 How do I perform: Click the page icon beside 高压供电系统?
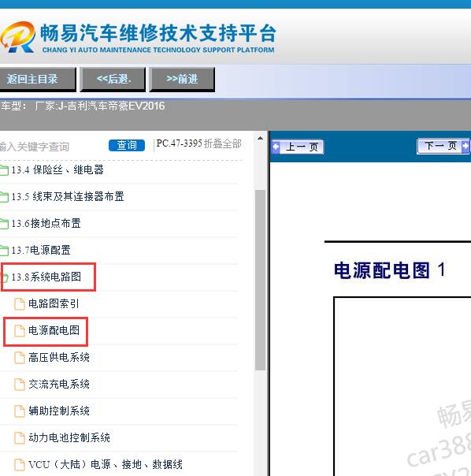point(20,358)
